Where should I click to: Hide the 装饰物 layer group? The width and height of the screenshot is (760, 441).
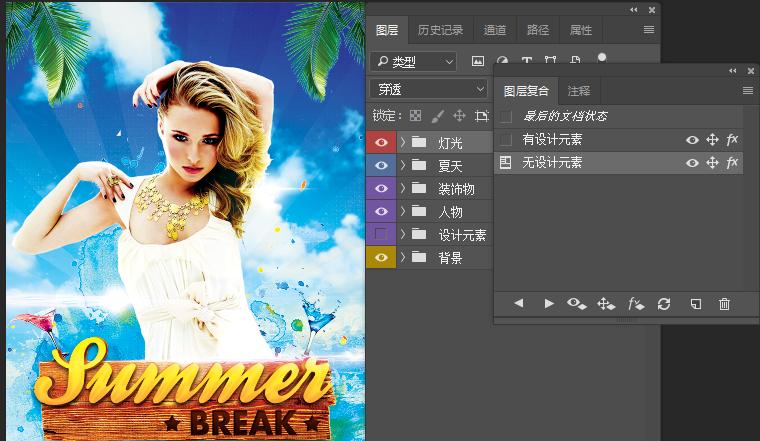[381, 188]
